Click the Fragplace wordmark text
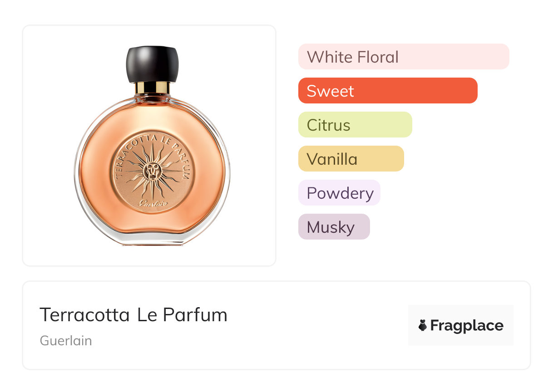Screen dimensions: 553x392 tap(466, 325)
